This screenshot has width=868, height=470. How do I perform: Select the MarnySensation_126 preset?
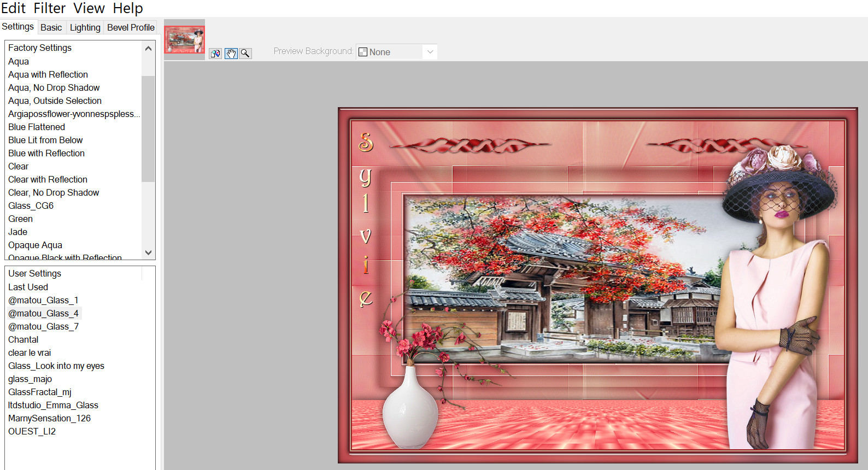point(50,418)
